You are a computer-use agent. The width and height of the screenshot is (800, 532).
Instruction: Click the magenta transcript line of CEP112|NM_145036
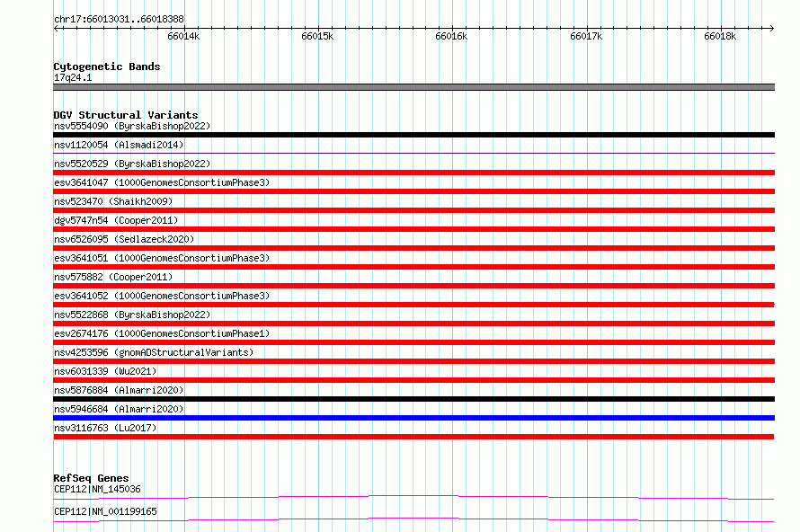click(413, 497)
